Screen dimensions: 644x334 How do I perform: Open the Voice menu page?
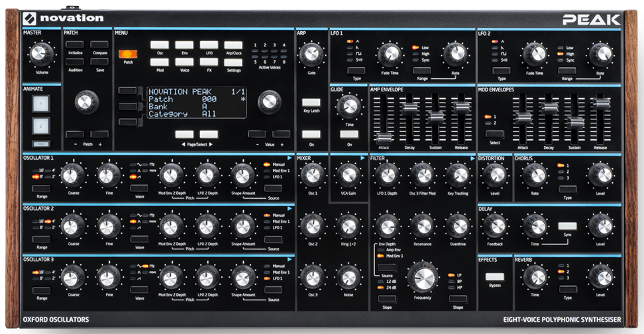pos(184,62)
